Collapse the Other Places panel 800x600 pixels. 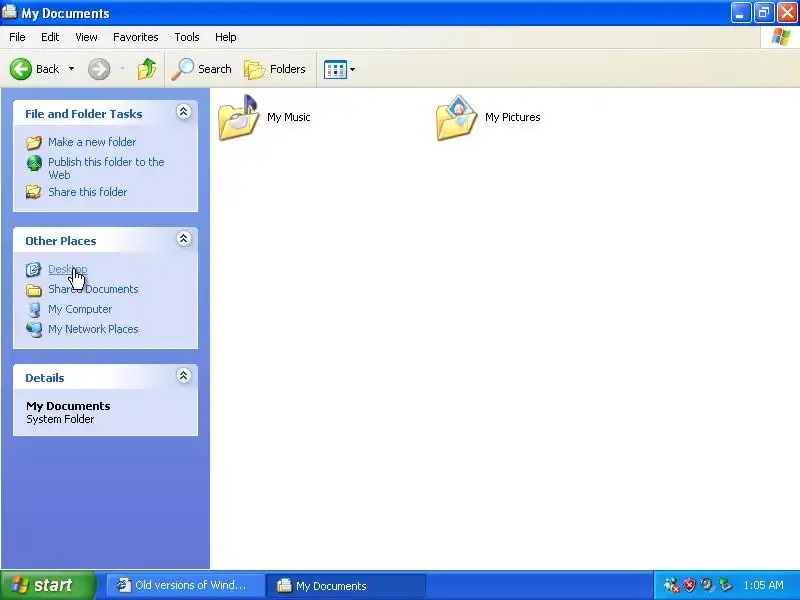[184, 239]
